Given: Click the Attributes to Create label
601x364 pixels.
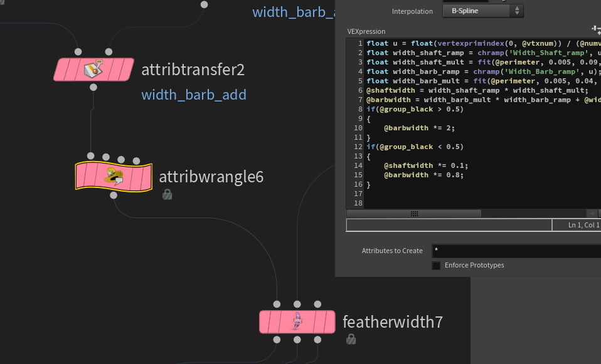Looking at the screenshot, I should point(392,251).
